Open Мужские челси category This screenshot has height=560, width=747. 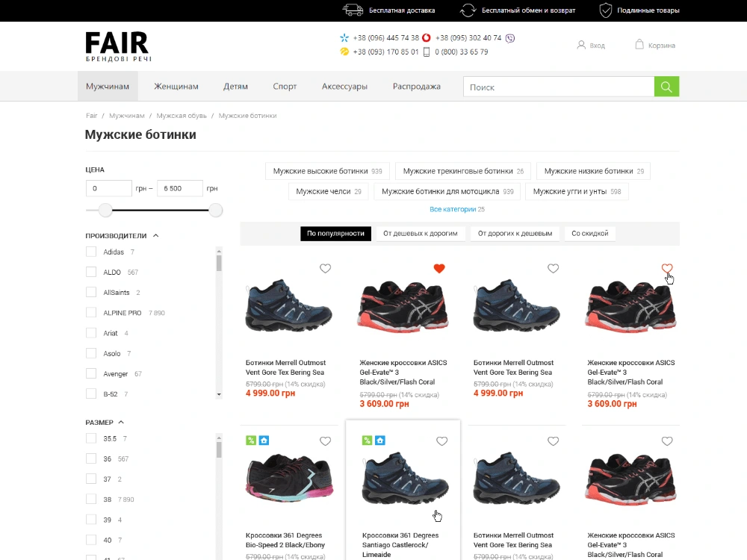pos(329,191)
